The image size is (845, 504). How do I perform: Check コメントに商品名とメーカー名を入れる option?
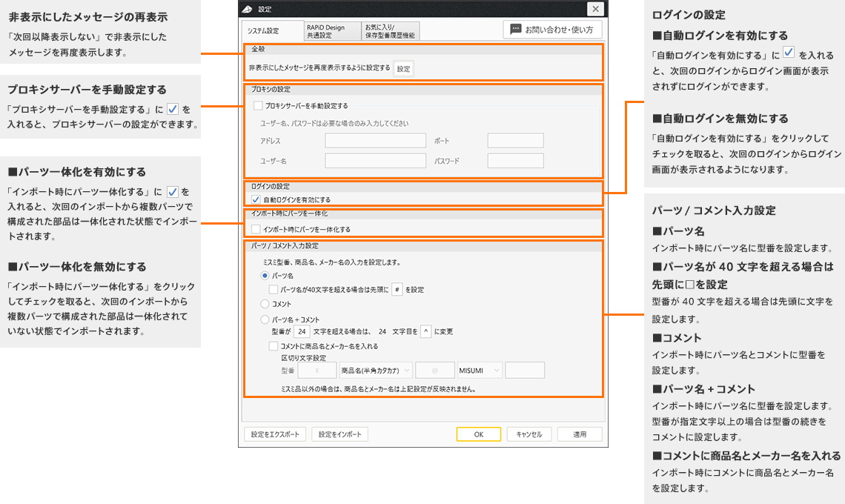tap(272, 346)
